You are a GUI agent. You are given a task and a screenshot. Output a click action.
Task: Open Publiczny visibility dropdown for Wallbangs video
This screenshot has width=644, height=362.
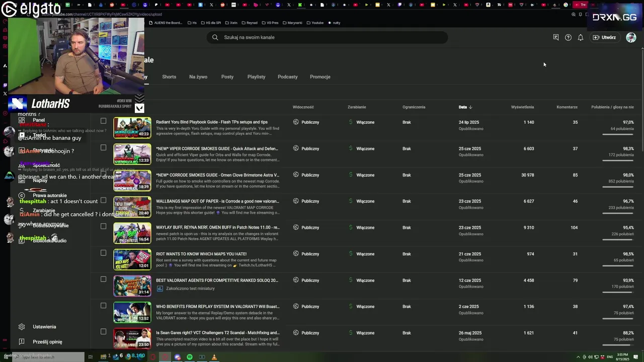click(310, 201)
